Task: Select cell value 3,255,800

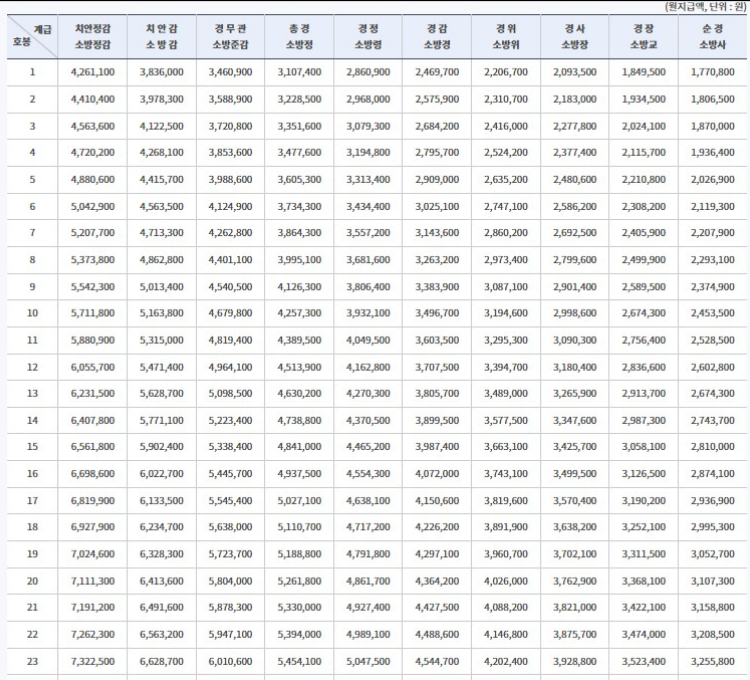Action: click(x=713, y=662)
